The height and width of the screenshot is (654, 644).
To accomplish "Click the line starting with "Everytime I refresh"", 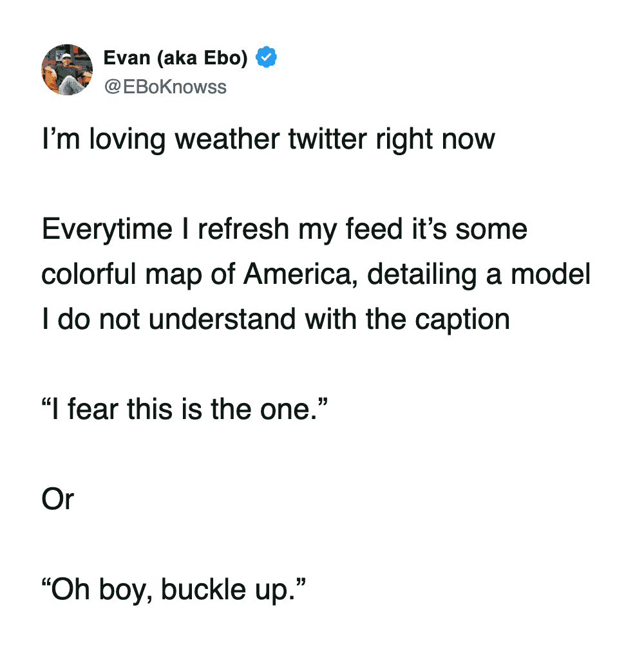I will pos(284,229).
